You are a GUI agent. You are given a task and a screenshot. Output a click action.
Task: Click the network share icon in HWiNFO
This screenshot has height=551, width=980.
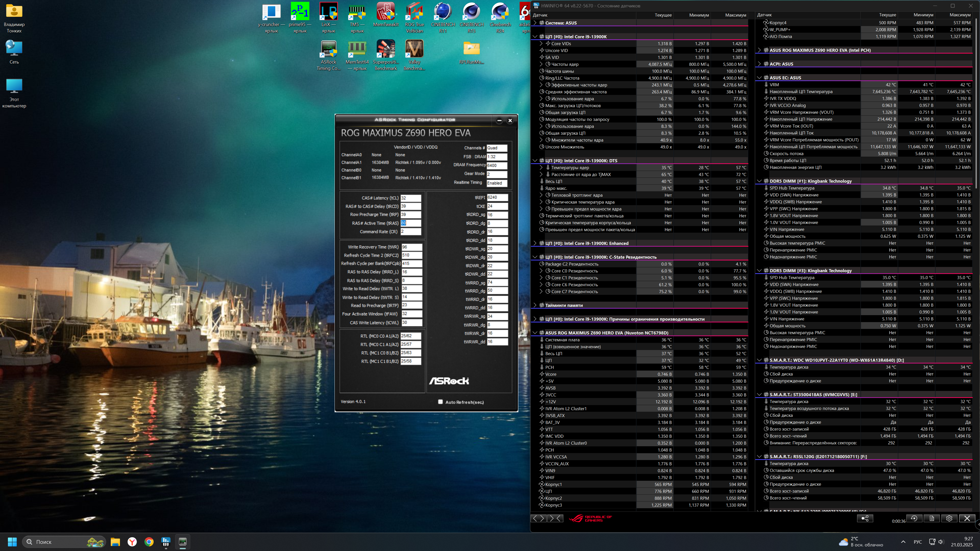click(865, 518)
